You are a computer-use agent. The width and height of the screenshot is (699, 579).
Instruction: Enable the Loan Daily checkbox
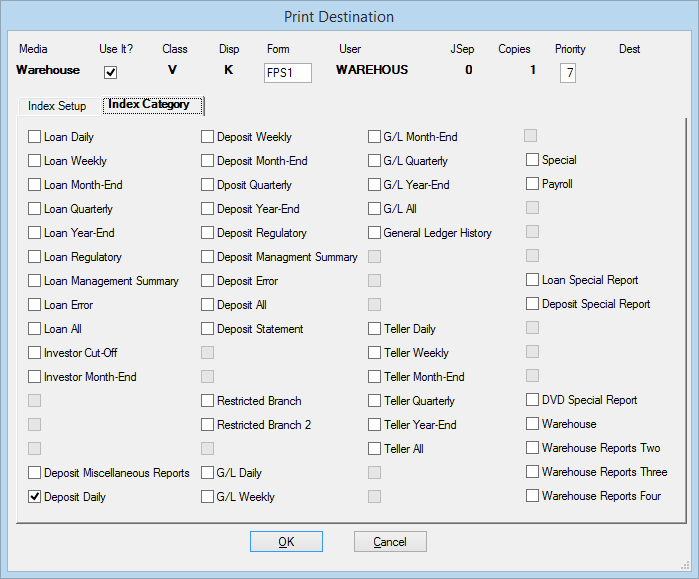coord(35,137)
